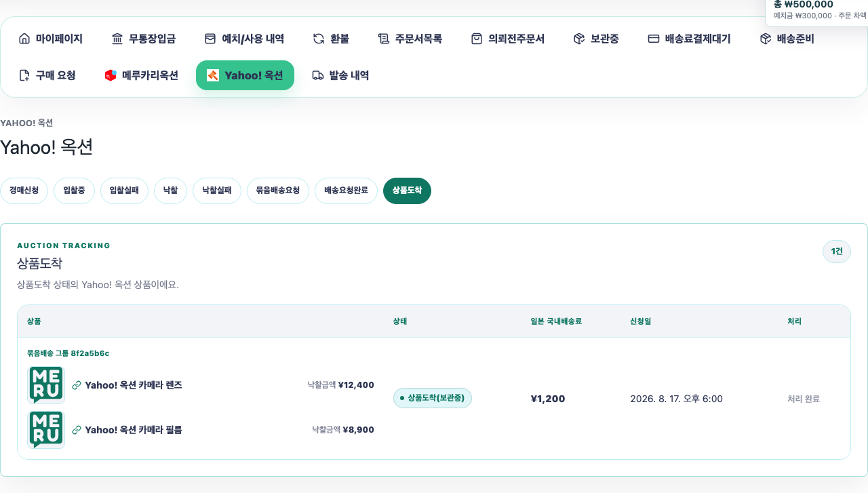Click date 2026. 8. 17. 오후 6:00
This screenshot has height=493, width=868.
coord(676,399)
